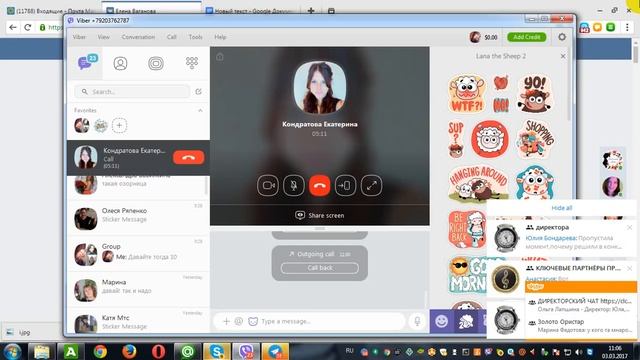Open the Tools menu
Screen dimensions: 640x360
196,37
